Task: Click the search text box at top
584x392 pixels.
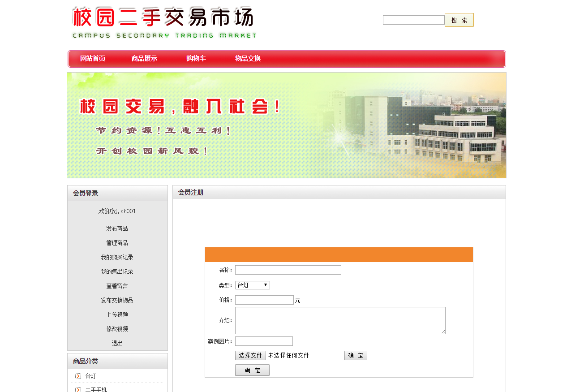Action: pyautogui.click(x=414, y=20)
